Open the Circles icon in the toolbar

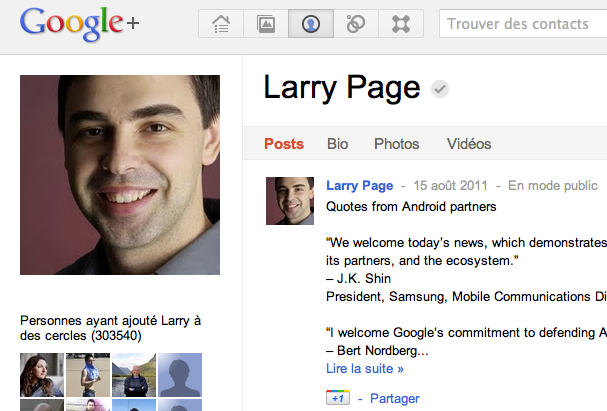coord(356,24)
